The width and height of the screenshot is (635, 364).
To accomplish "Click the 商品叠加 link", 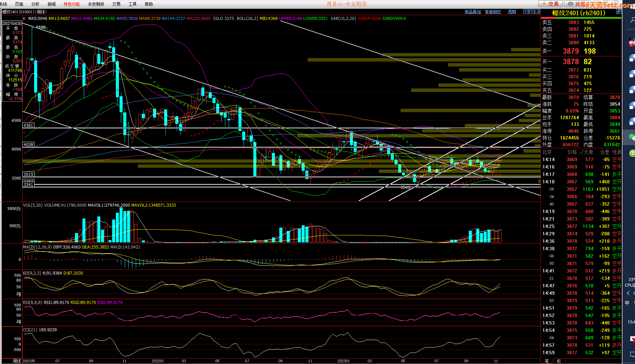I will tap(473, 12).
